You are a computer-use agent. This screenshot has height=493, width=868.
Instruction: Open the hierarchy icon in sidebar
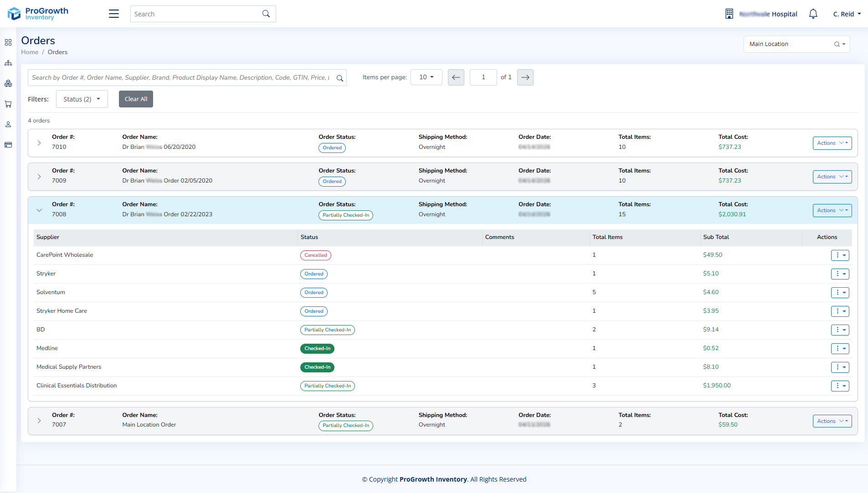click(x=8, y=63)
